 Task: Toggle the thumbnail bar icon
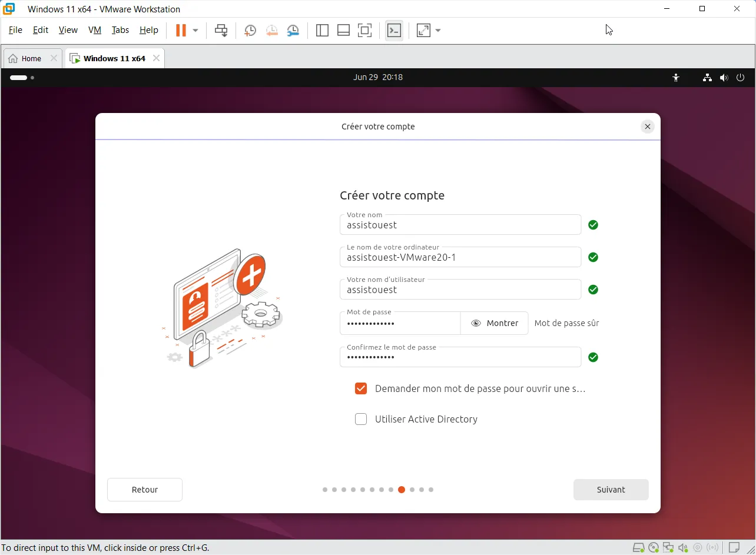343,31
